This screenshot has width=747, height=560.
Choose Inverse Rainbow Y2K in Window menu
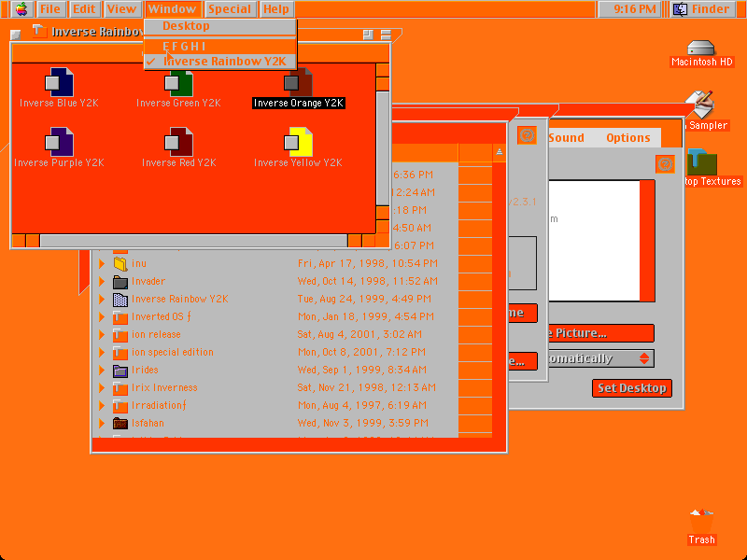coord(220,62)
